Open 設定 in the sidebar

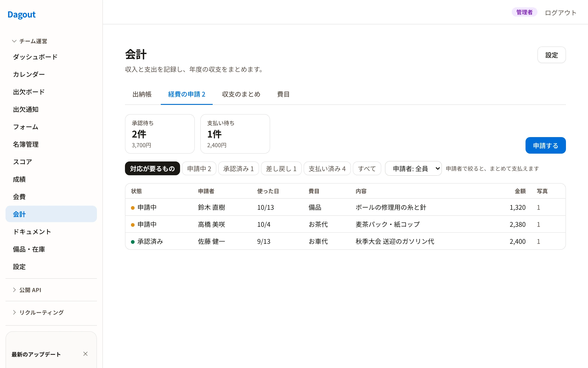click(x=51, y=267)
